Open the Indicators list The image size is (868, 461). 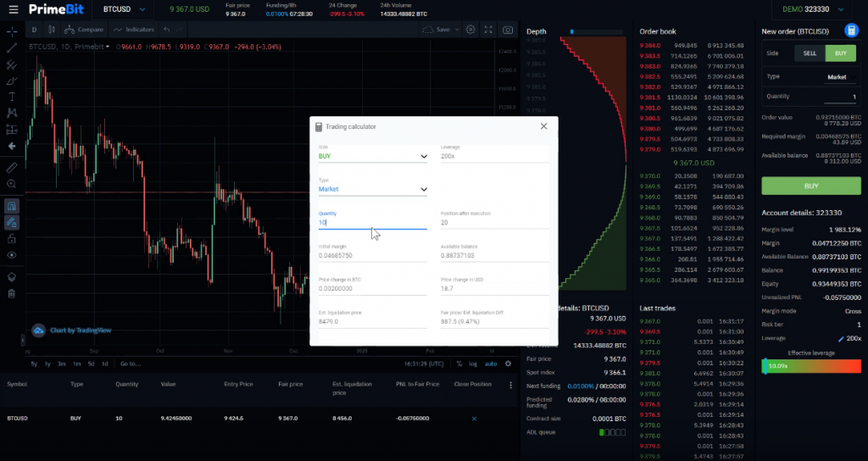coord(134,30)
